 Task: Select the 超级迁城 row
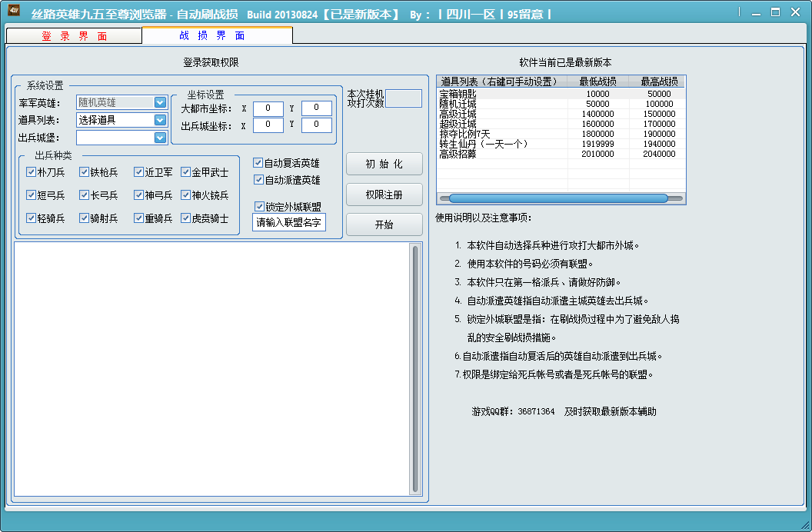561,124
